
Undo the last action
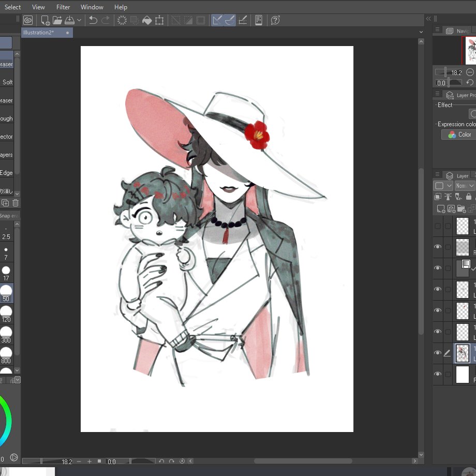click(x=93, y=20)
